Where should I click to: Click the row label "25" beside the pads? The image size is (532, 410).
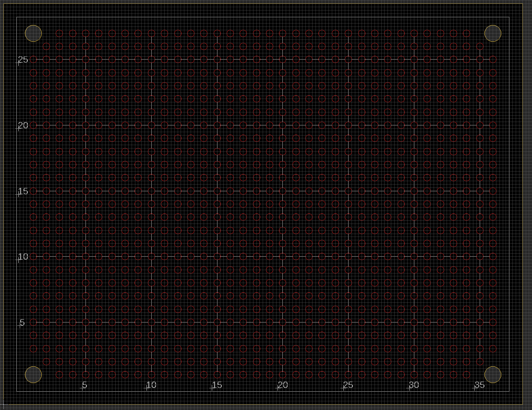tap(23, 60)
